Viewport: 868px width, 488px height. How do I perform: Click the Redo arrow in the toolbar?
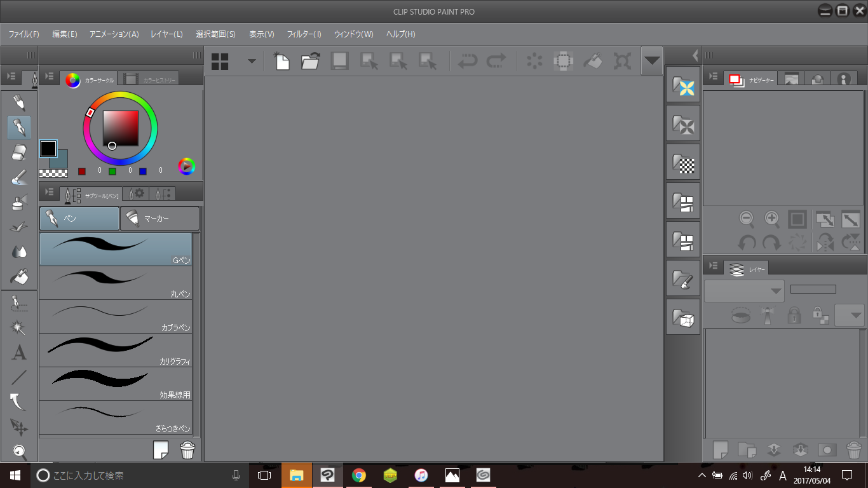(x=496, y=61)
